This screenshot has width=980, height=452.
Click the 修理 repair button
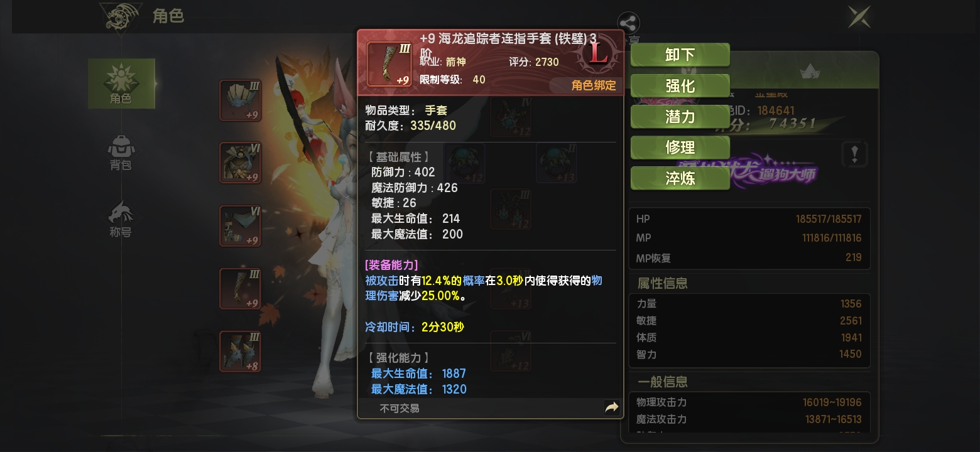(x=680, y=147)
